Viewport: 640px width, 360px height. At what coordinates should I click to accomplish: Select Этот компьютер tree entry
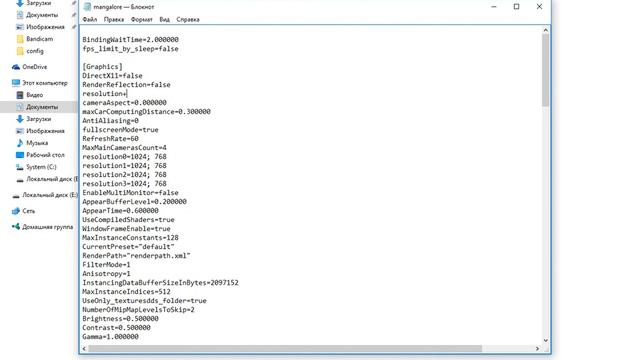45,83
